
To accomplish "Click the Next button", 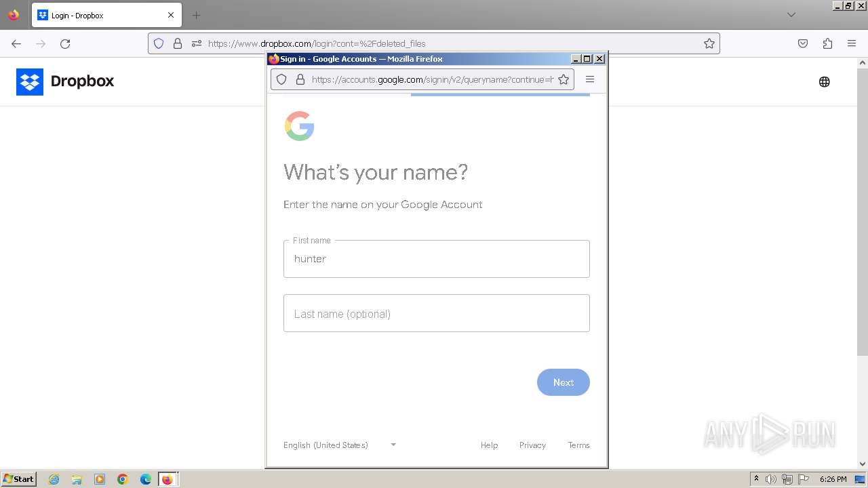I will (564, 382).
